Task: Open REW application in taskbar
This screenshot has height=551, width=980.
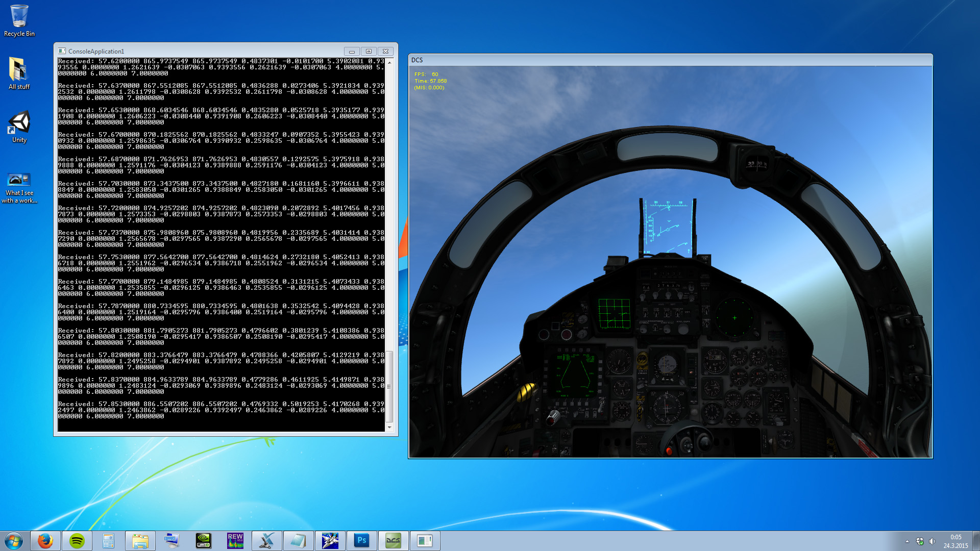Action: tap(235, 541)
